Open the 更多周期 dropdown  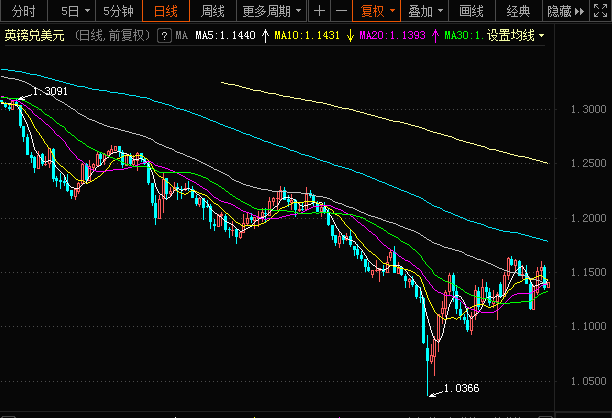pyautogui.click(x=272, y=11)
